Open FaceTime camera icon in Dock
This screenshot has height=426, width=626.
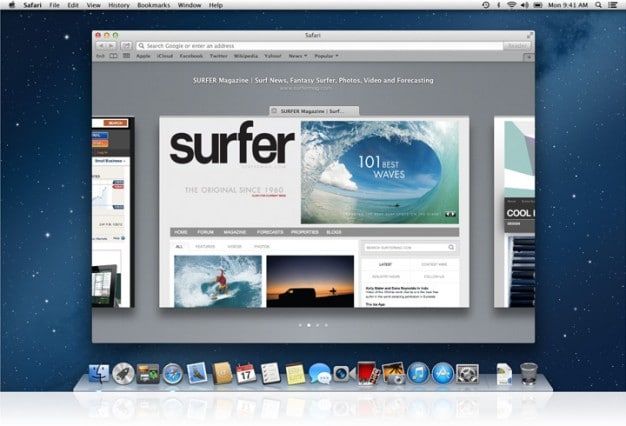[344, 374]
